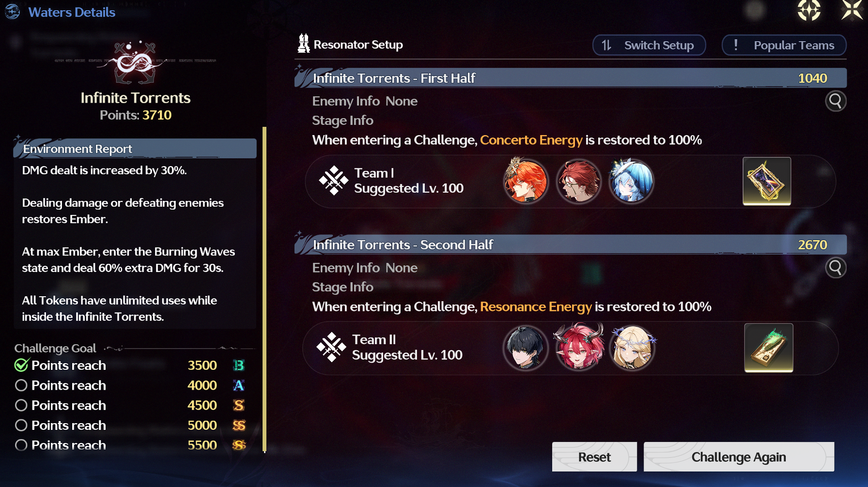This screenshot has height=487, width=868.
Task: Open the Switch Setup button
Action: click(x=649, y=45)
